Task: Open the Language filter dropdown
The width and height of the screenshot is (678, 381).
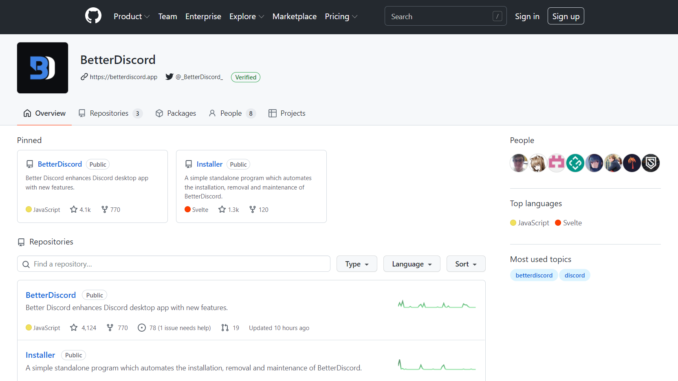Action: coord(412,264)
